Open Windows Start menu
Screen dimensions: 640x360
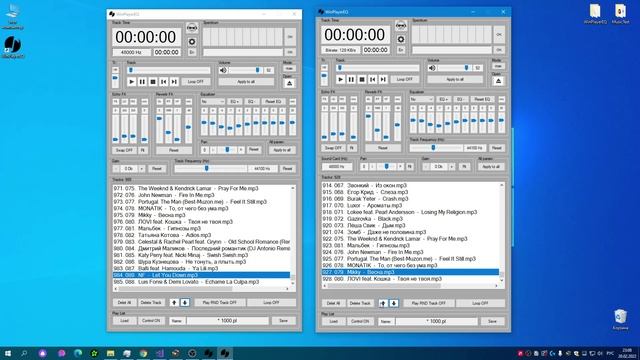(x=7, y=353)
